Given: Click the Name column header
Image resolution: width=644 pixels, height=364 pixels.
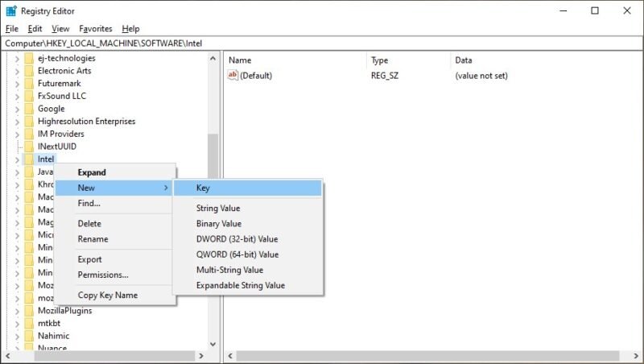Looking at the screenshot, I should 240,60.
